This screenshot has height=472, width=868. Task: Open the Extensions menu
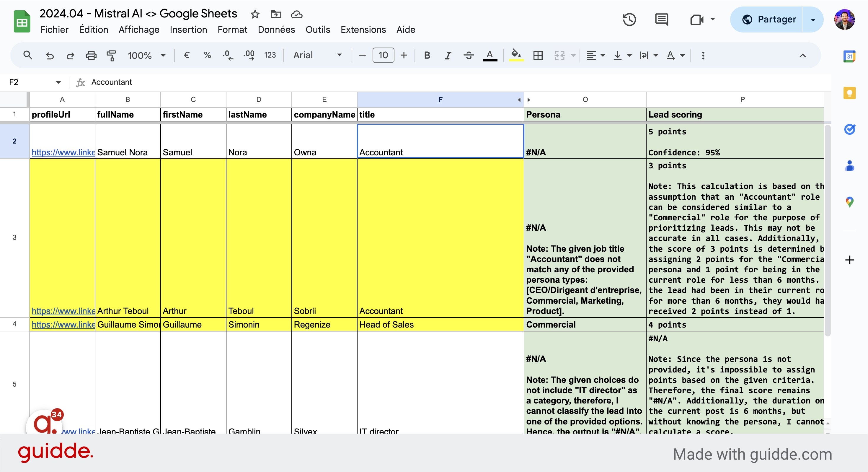(363, 30)
